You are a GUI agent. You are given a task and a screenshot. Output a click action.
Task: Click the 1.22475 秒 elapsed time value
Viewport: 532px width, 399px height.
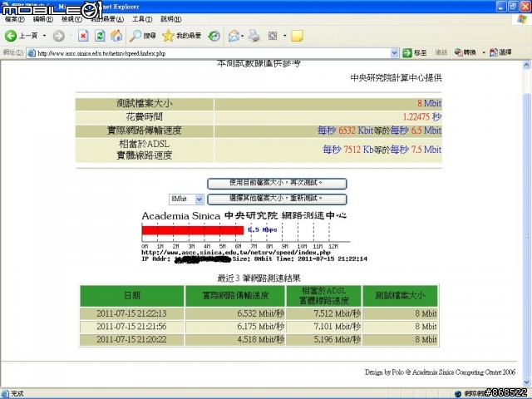421,117
